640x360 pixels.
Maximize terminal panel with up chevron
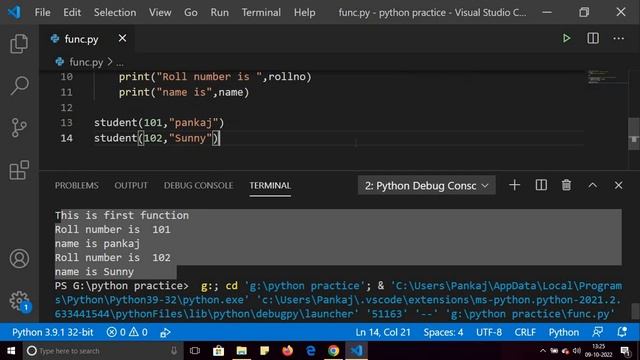click(592, 185)
